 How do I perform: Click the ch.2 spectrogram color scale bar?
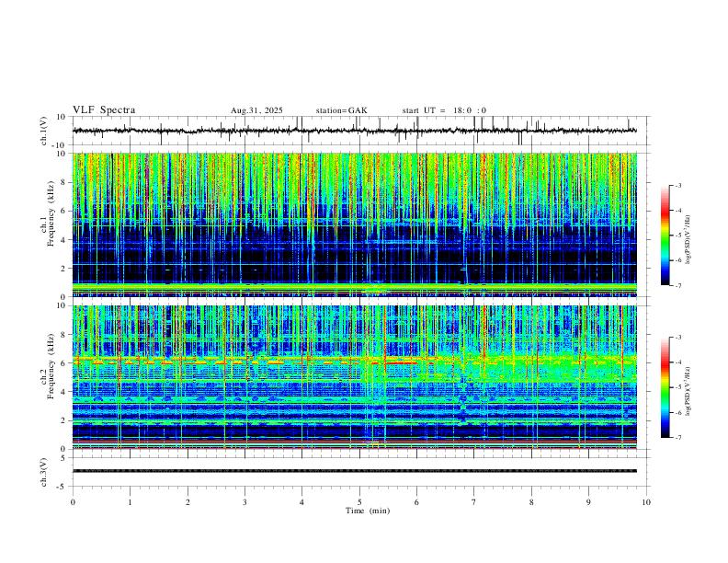665,387
